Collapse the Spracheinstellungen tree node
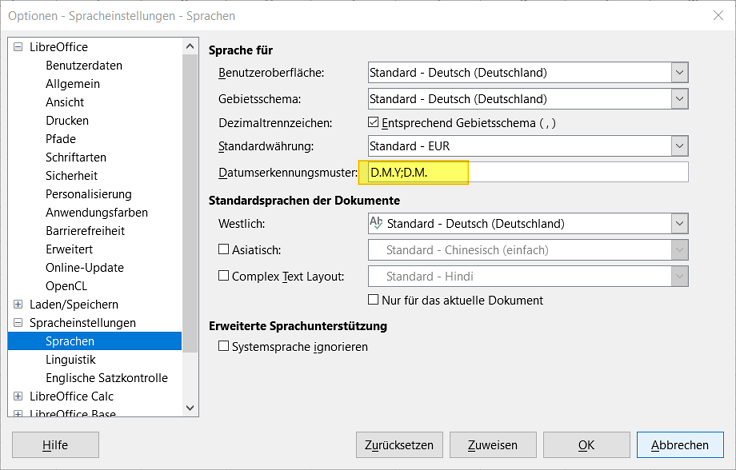Viewport: 736px width, 470px height. click(x=18, y=323)
